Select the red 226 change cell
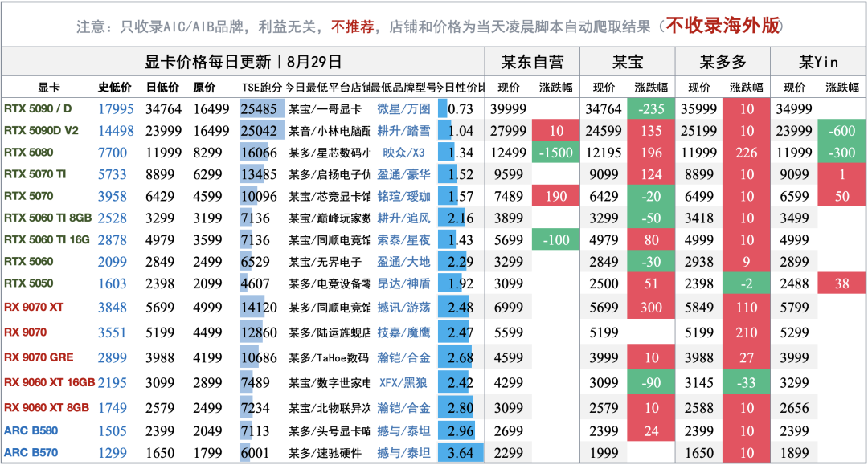The width and height of the screenshot is (868, 465). pyautogui.click(x=746, y=152)
